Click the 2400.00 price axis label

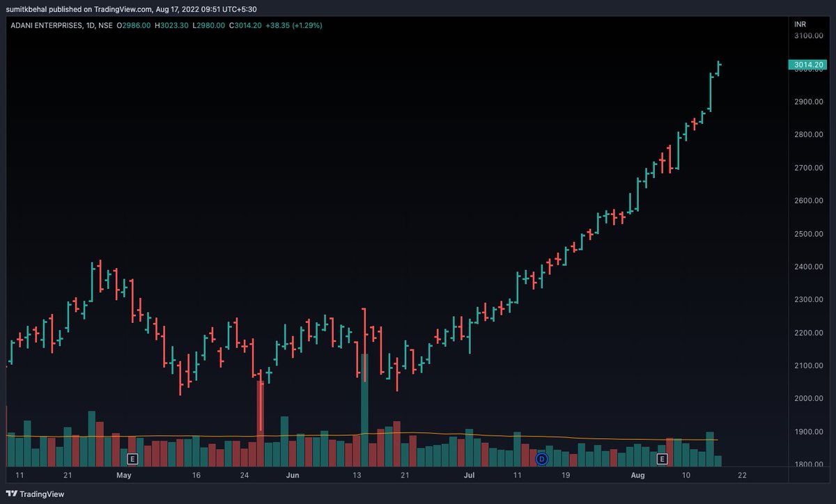coord(810,267)
